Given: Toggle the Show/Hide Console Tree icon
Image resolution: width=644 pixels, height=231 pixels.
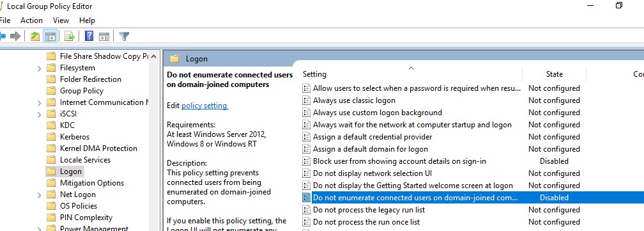Looking at the screenshot, I should tap(50, 36).
